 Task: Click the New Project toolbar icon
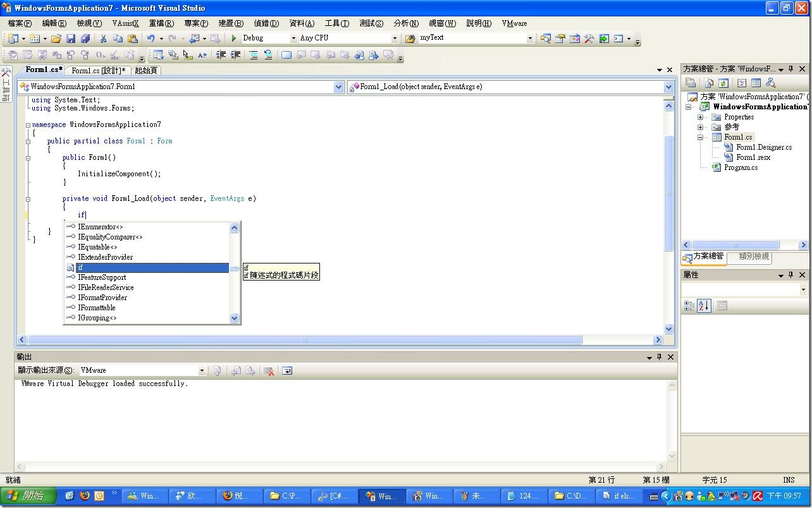click(13, 38)
